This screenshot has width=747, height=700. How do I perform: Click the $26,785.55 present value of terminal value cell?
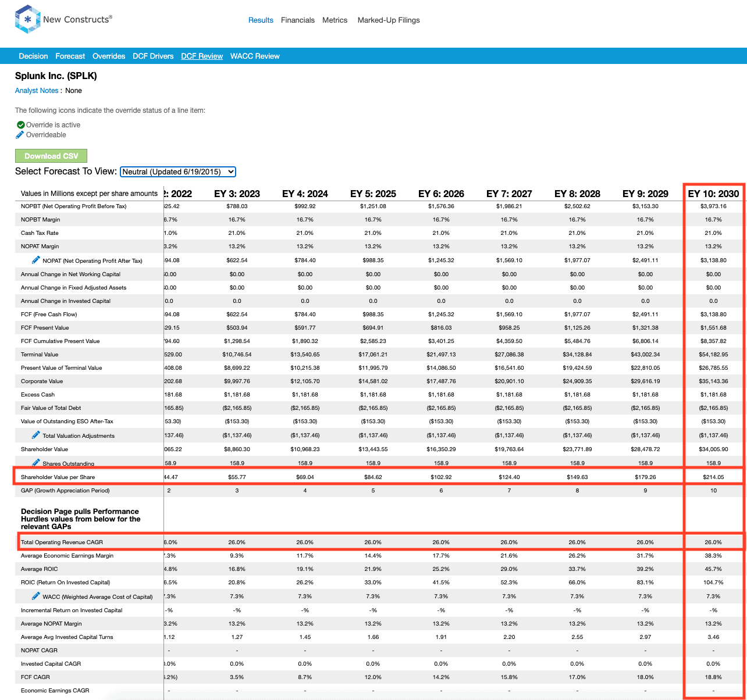click(713, 368)
